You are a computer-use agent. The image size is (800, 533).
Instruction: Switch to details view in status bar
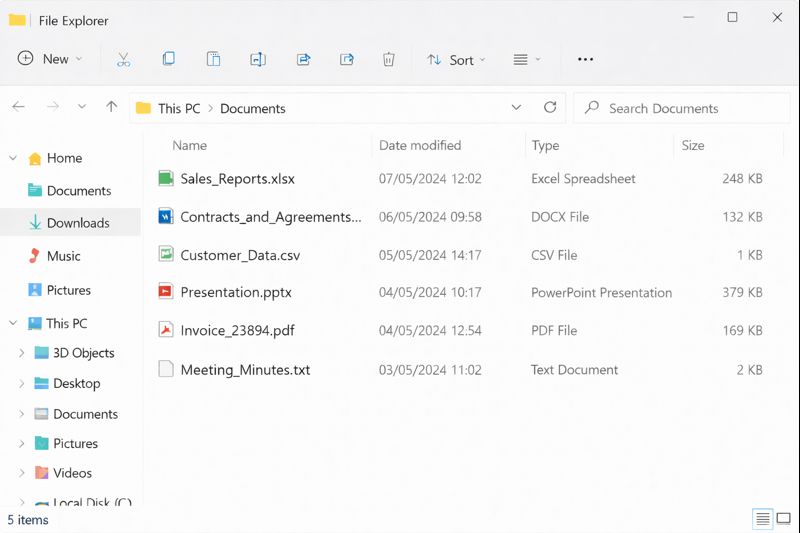coord(763,519)
